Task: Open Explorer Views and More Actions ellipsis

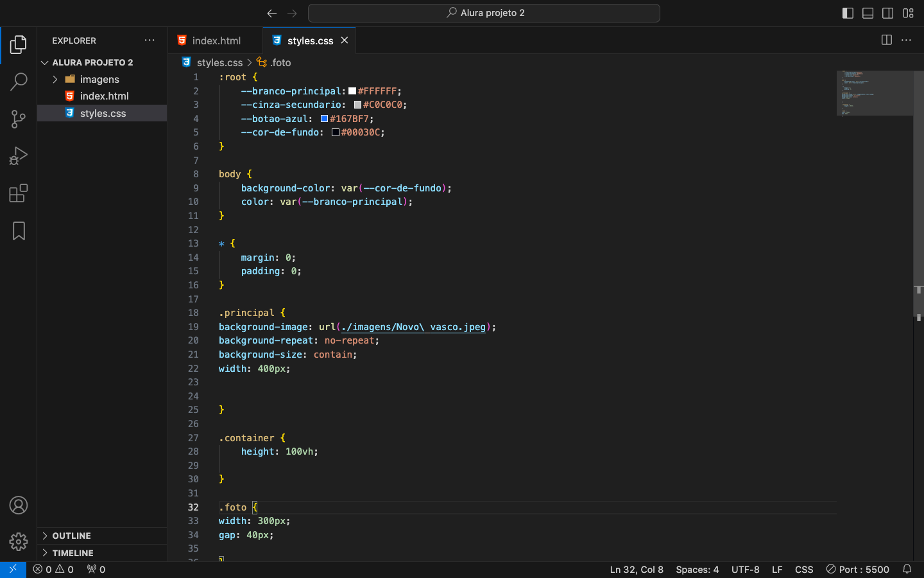Action: tap(150, 40)
